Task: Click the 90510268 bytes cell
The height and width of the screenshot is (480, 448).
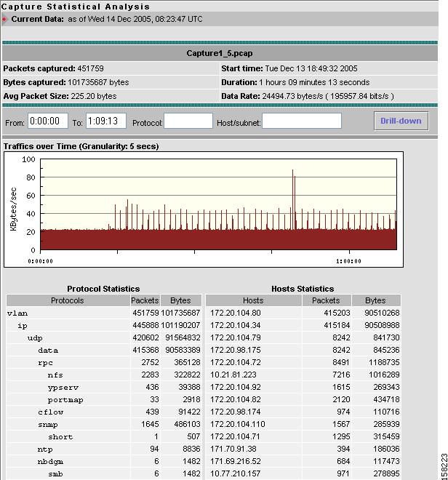Action: (x=382, y=313)
